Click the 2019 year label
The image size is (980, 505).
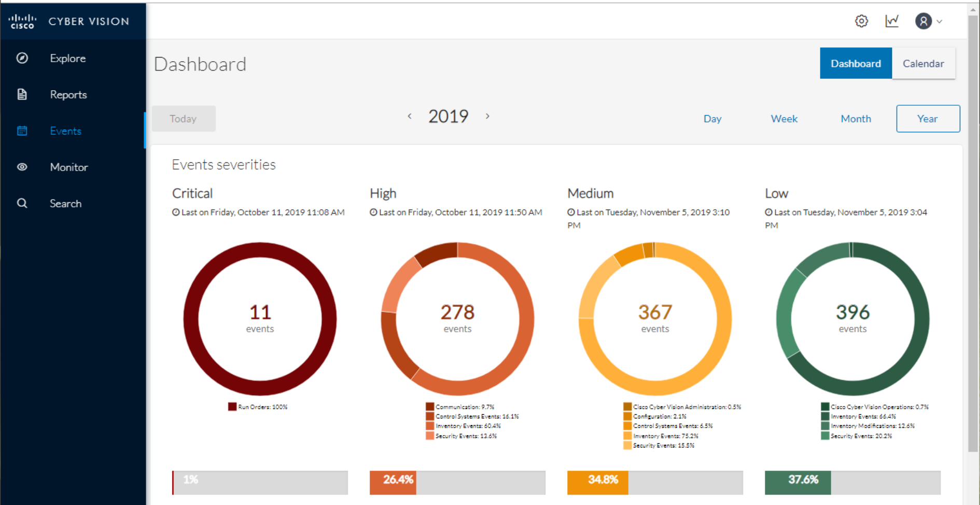[x=449, y=116]
